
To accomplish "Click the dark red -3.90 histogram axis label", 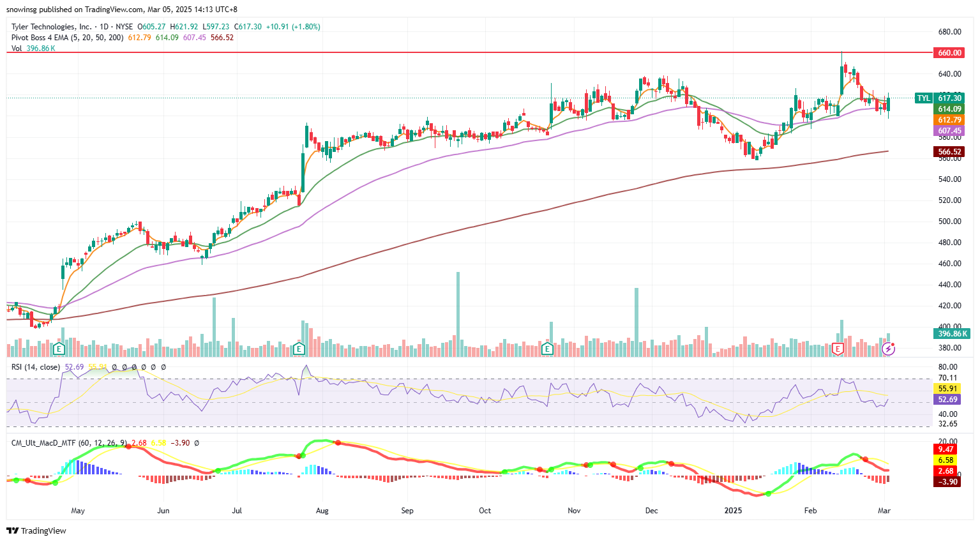I will pos(947,482).
